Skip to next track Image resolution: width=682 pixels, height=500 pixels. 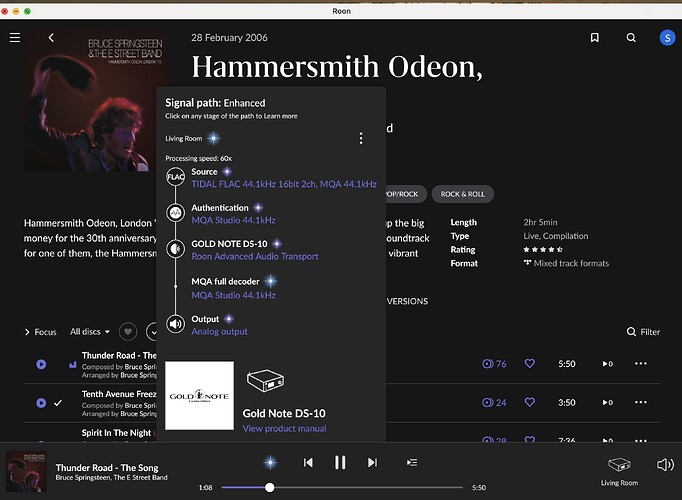(372, 463)
